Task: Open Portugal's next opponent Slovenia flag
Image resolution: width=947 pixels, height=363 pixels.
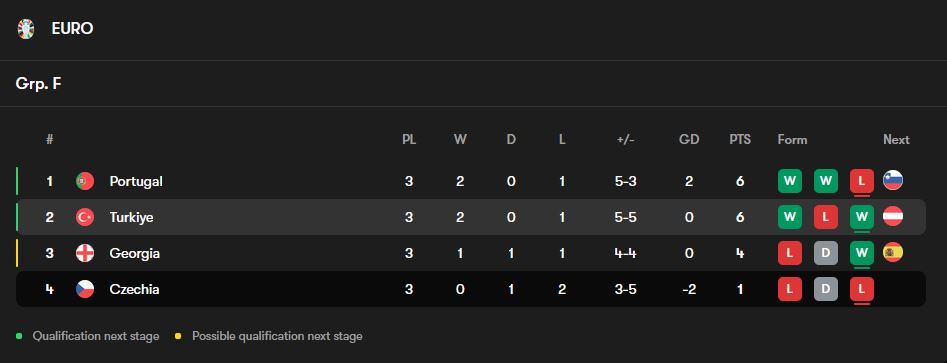Action: tap(893, 181)
